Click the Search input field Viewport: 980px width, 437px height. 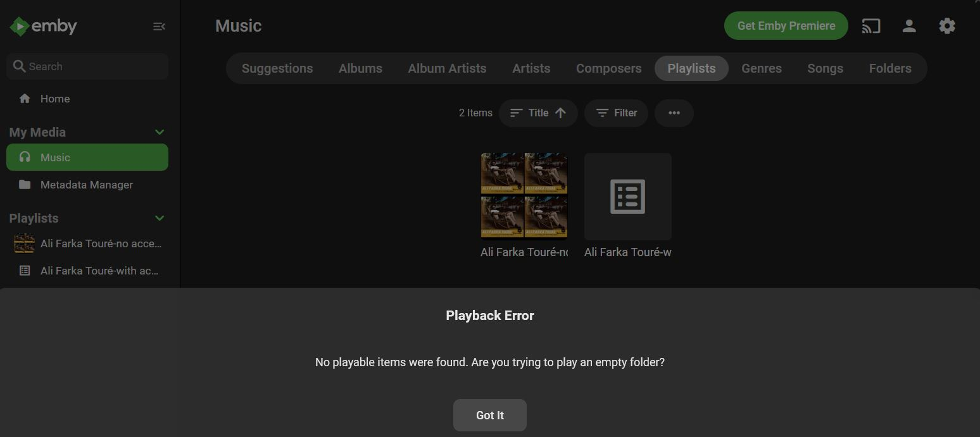click(x=87, y=66)
